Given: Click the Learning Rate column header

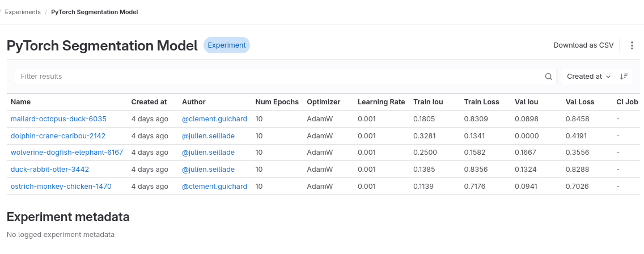Looking at the screenshot, I should pos(381,102).
